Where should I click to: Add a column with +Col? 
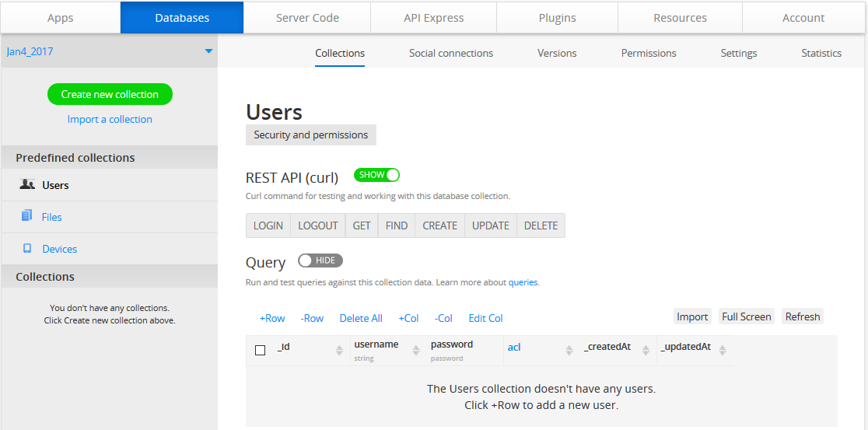point(408,318)
